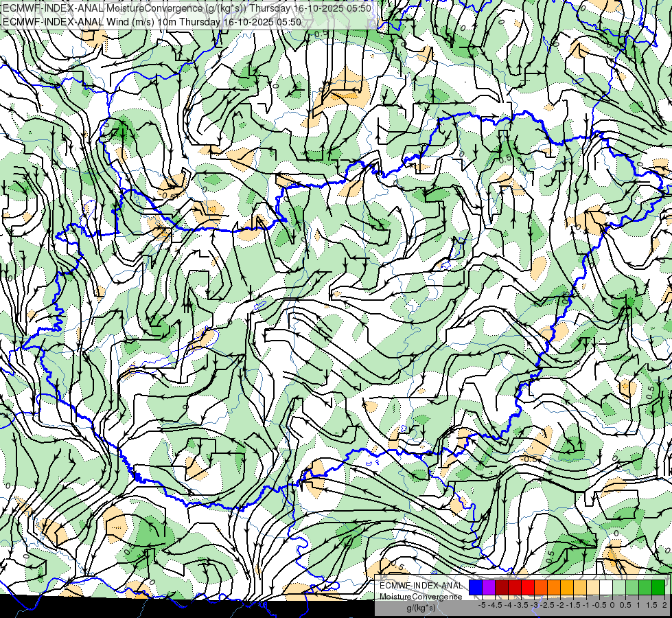This screenshot has height=618, width=672.
Task: Click legend tick value -1
Action: click(586, 605)
